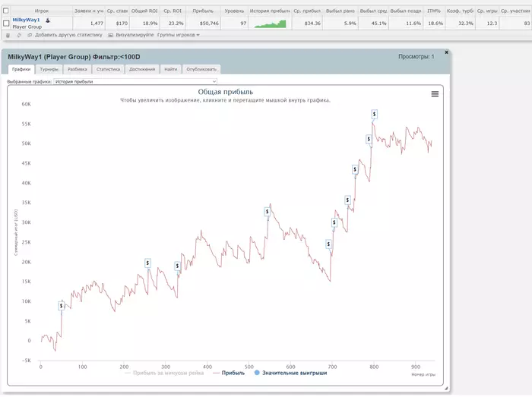Expand the Группы игроков dropdown
532x397 pixels.
(x=178, y=35)
